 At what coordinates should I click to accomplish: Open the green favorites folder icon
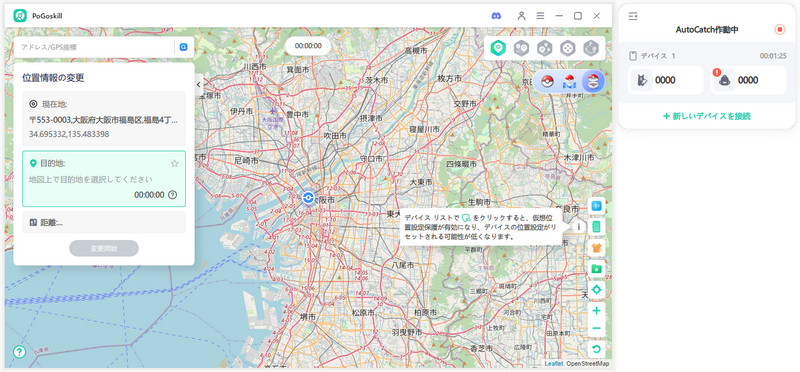coord(596,269)
